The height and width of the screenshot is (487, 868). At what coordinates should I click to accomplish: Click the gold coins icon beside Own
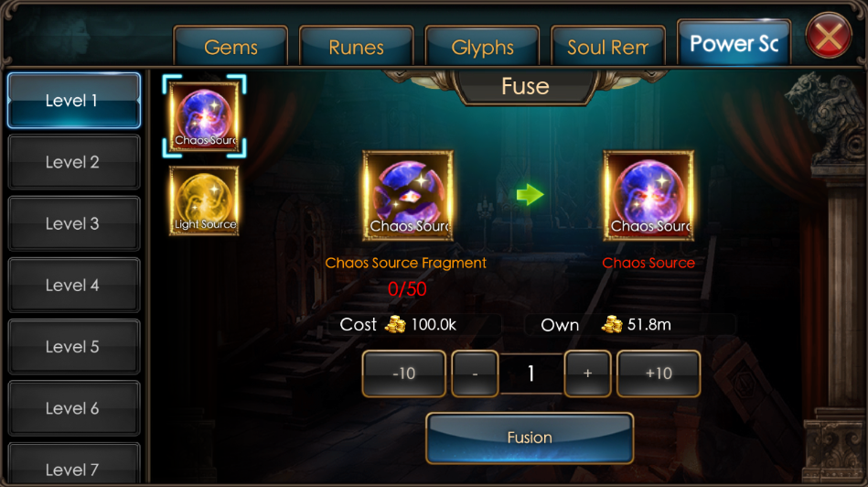coord(612,324)
